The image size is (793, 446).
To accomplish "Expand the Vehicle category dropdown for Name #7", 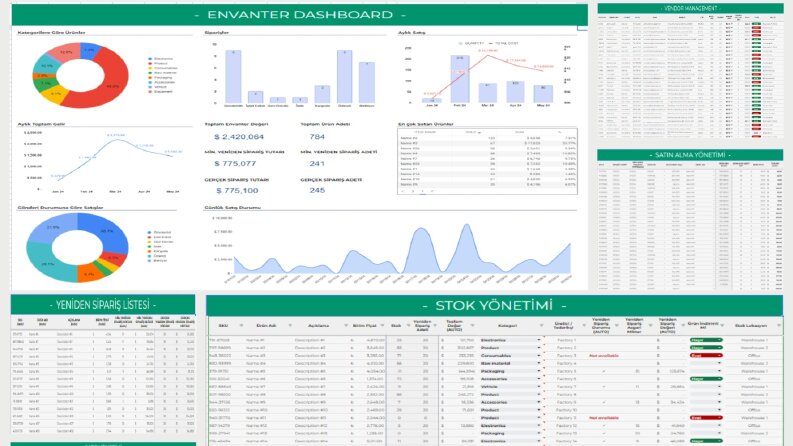I will (539, 387).
